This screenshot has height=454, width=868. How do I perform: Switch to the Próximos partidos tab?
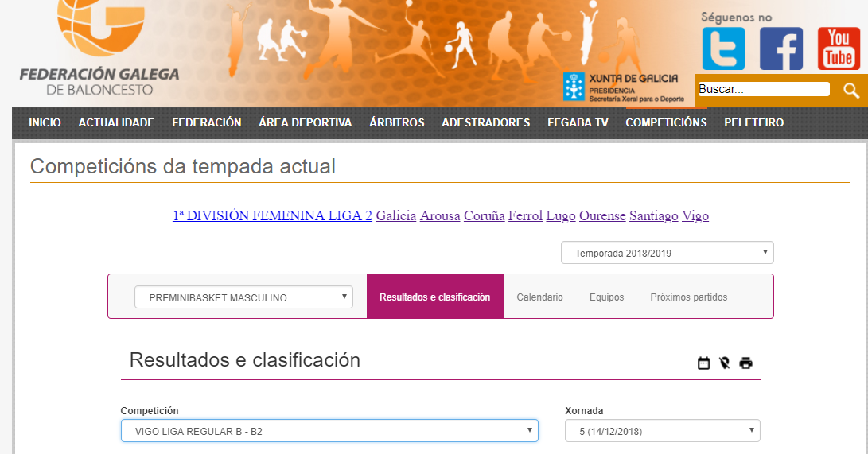688,297
